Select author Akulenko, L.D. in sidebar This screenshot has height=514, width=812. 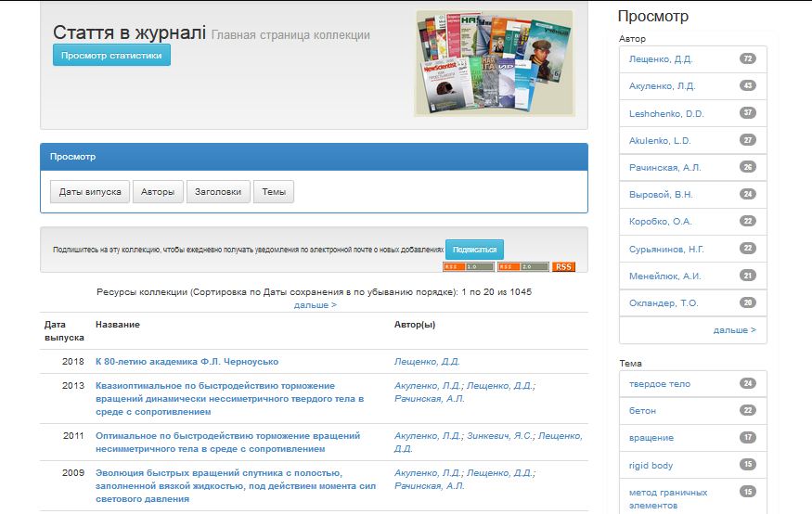660,140
